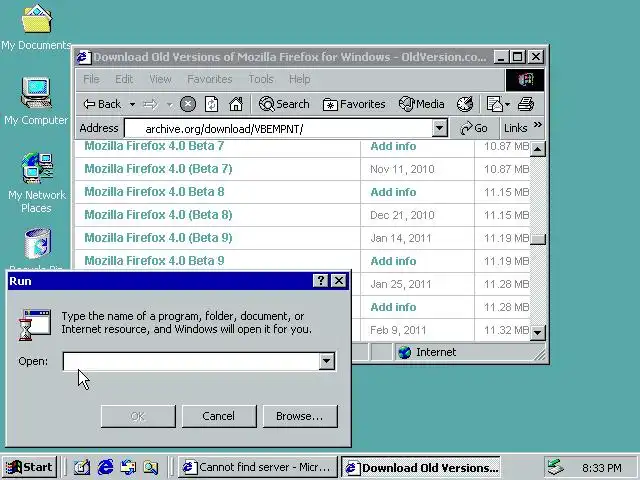Click browser scrollbar down arrow

(x=538, y=333)
